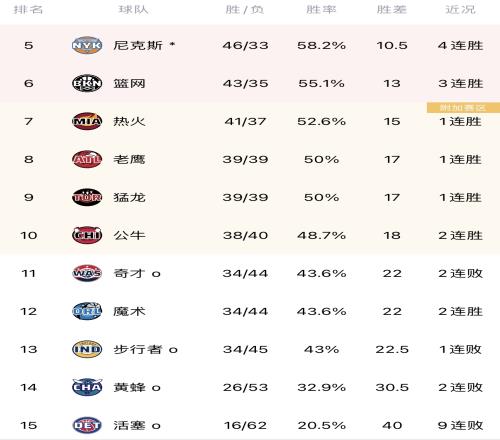Viewport: 500px width, 440px height.
Task: Click the Nets BKN team logo
Action: click(87, 83)
